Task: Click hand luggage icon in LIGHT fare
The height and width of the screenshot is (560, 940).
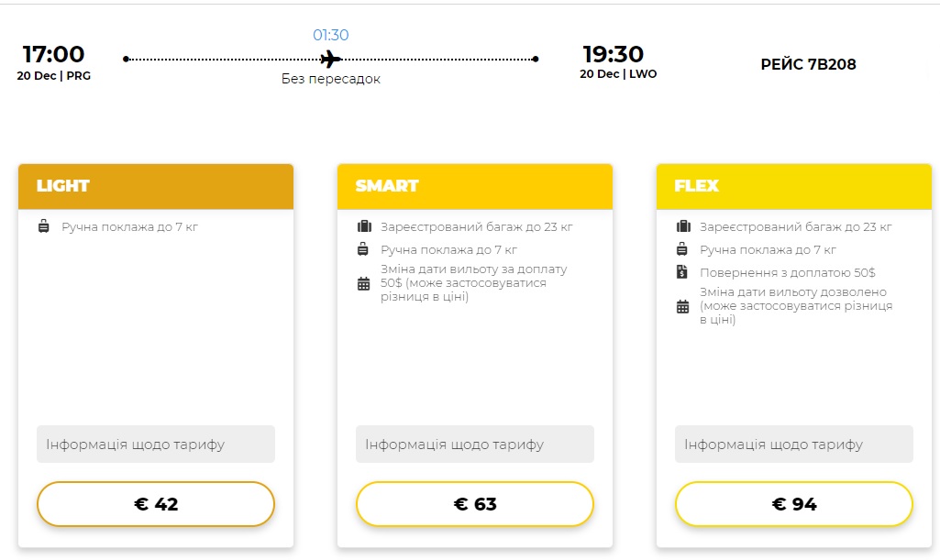Action: coord(44,226)
